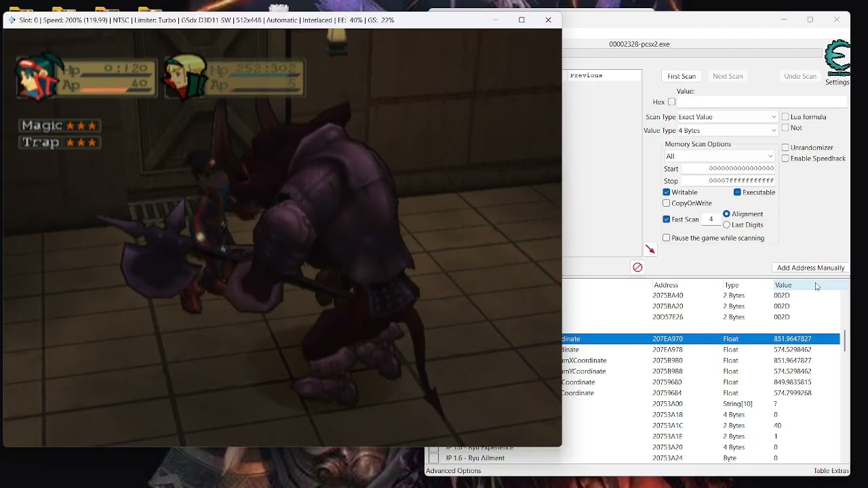Select the Last Digits radio button
This screenshot has width=868, height=488.
(x=727, y=224)
